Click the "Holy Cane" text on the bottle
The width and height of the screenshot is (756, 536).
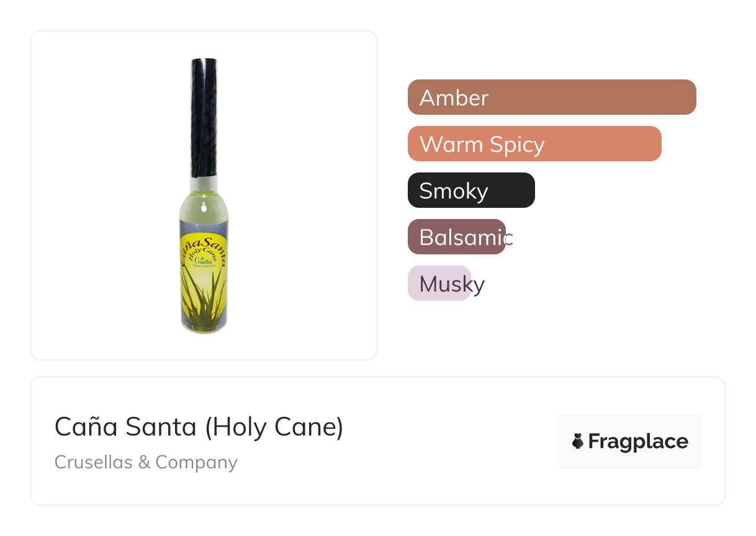coord(205,253)
